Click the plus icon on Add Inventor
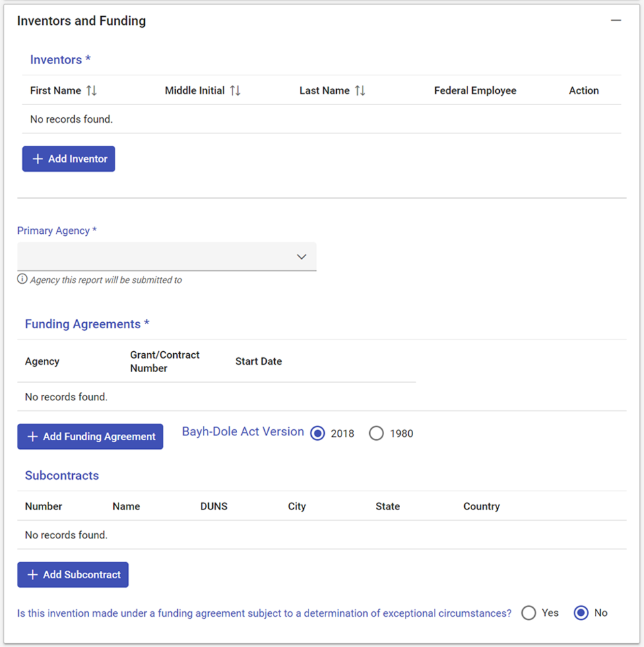 [38, 158]
